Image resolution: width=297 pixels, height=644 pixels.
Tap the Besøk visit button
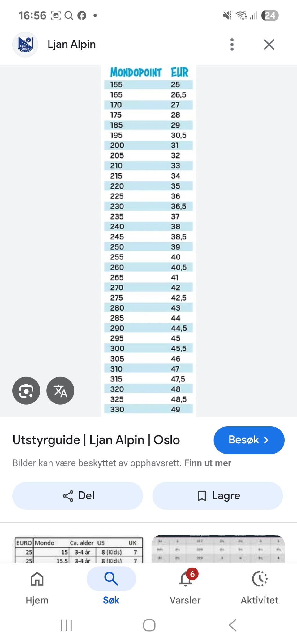(249, 440)
